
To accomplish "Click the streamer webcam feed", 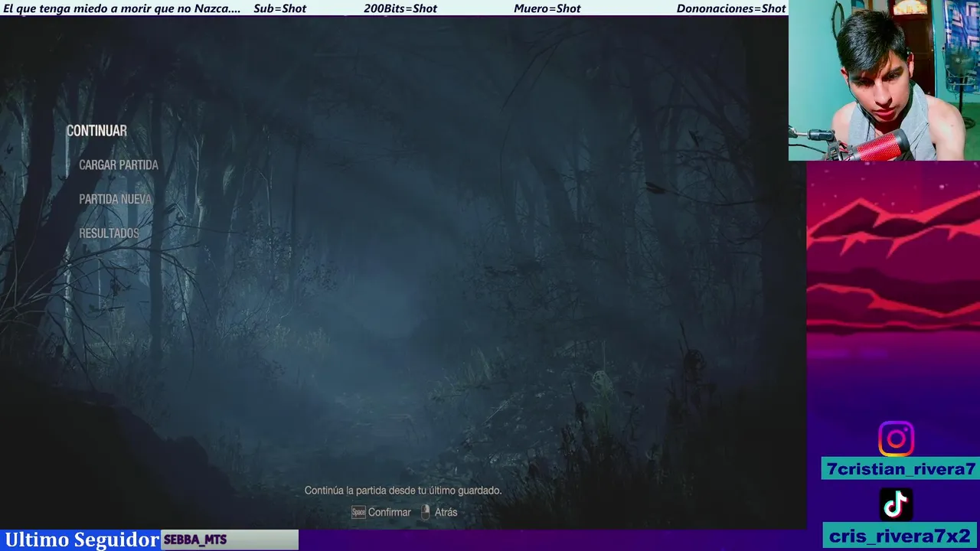I will (x=884, y=80).
